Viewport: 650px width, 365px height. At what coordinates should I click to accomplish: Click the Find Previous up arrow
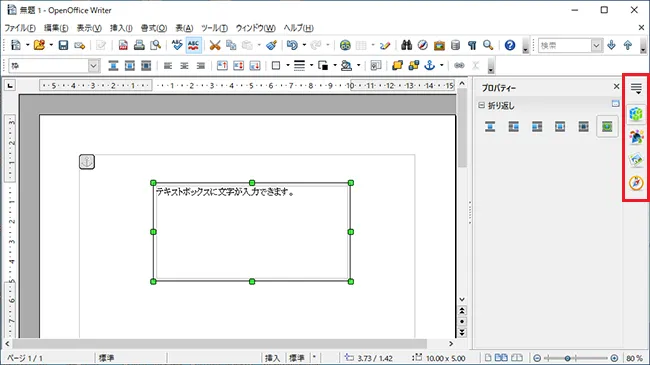point(628,45)
